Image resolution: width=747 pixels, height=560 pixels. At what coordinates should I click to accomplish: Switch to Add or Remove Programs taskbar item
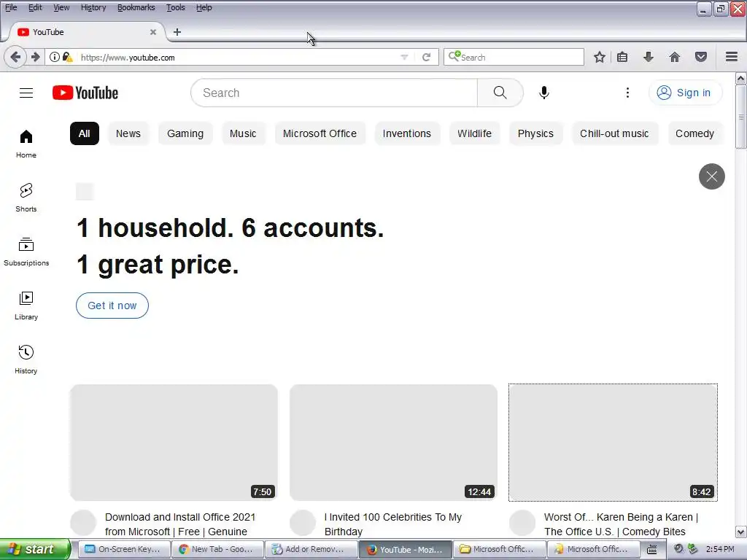pos(311,550)
